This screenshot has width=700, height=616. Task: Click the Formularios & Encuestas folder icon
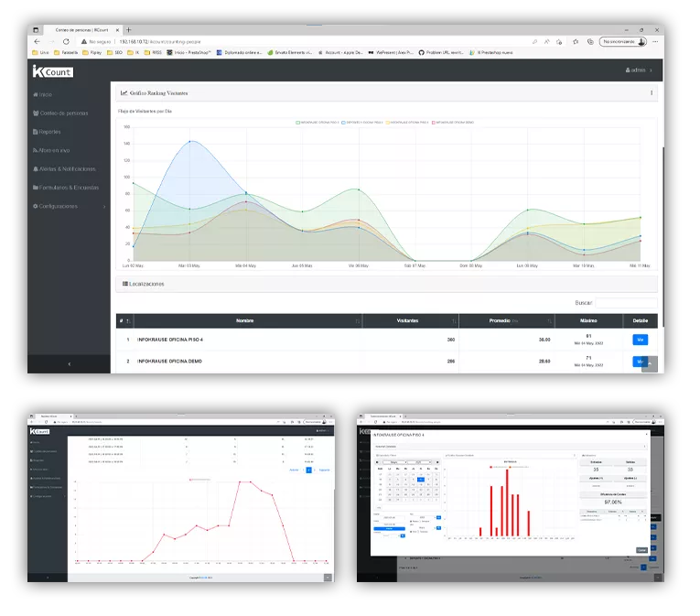(x=36, y=188)
